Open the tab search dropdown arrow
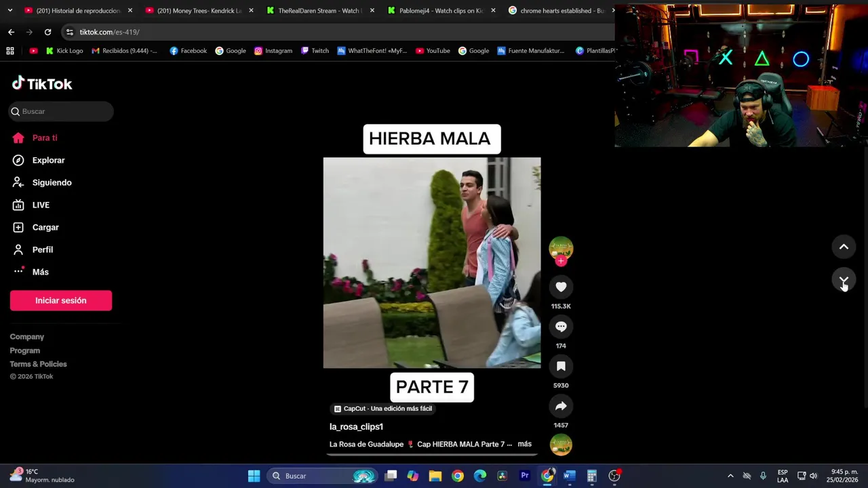Viewport: 868px width, 488px height. tap(9, 11)
